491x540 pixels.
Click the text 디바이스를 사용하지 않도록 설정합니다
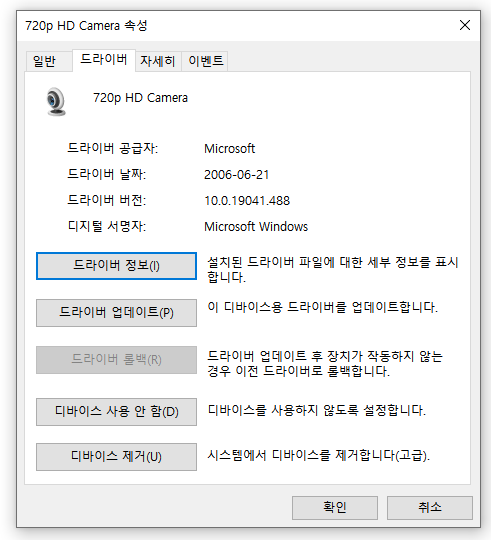click(x=317, y=410)
